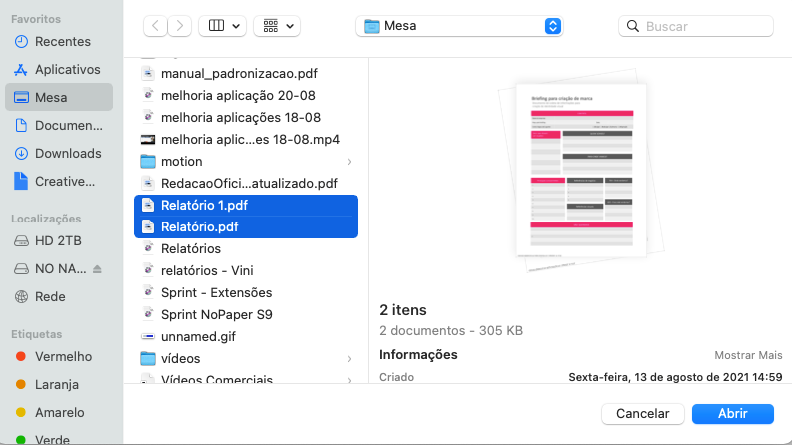Click the back navigation arrow
The width and height of the screenshot is (792, 445).
coord(155,26)
